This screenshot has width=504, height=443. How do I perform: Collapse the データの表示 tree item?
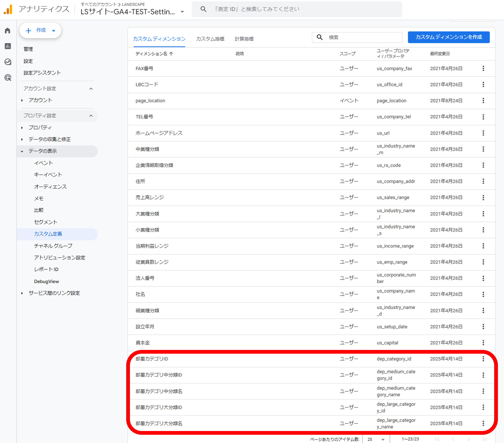[x=22, y=151]
